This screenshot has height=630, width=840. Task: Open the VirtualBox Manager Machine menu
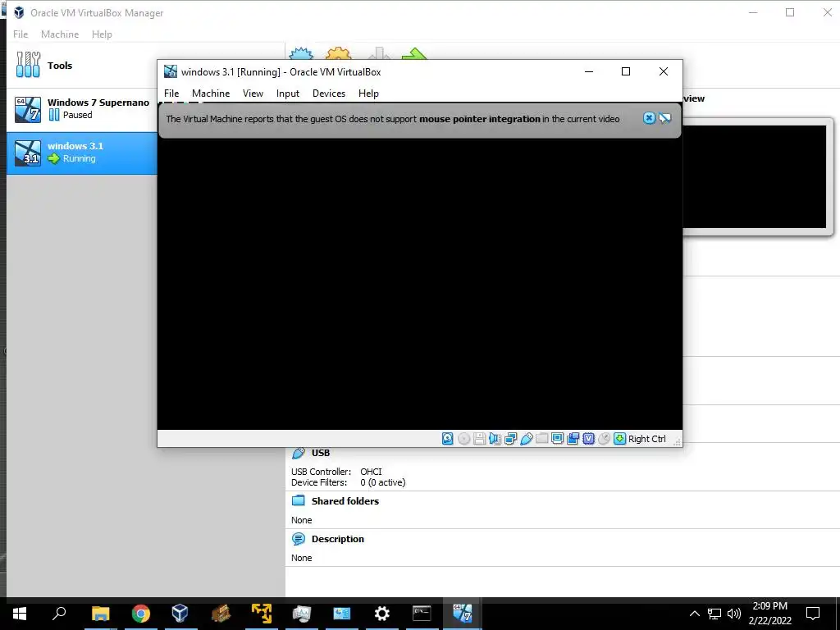(59, 34)
